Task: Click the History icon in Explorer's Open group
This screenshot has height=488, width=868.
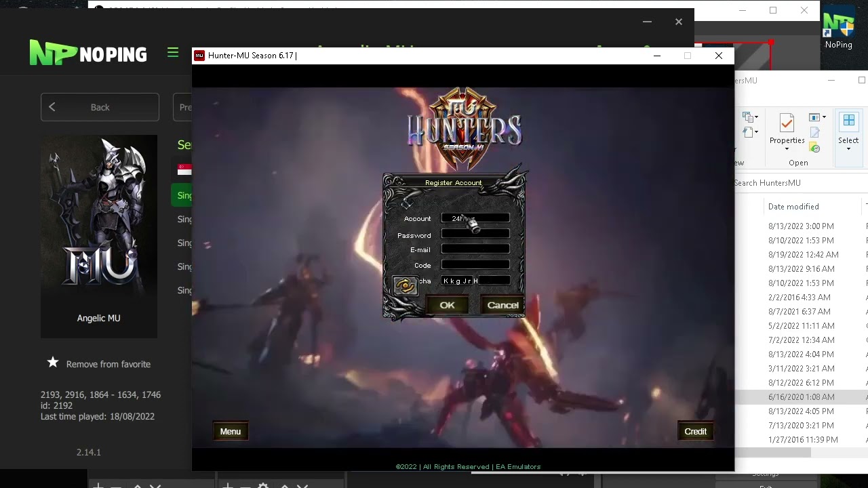Action: point(815,147)
